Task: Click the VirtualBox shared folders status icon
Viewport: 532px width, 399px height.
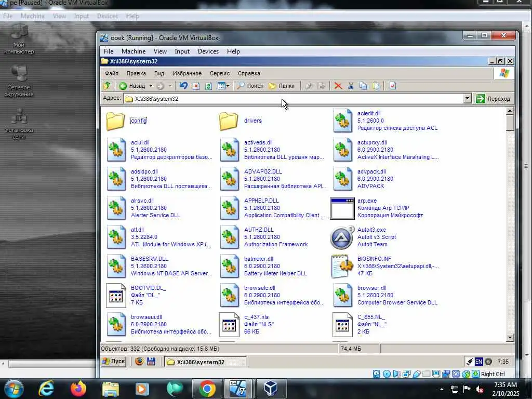Action: [427, 374]
